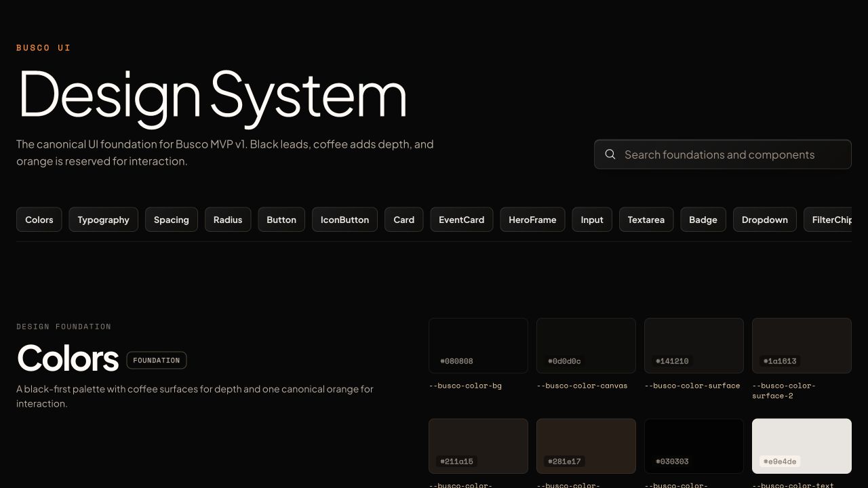Select the #0d0d0c canvas swatch
This screenshot has width=868, height=488.
point(586,346)
